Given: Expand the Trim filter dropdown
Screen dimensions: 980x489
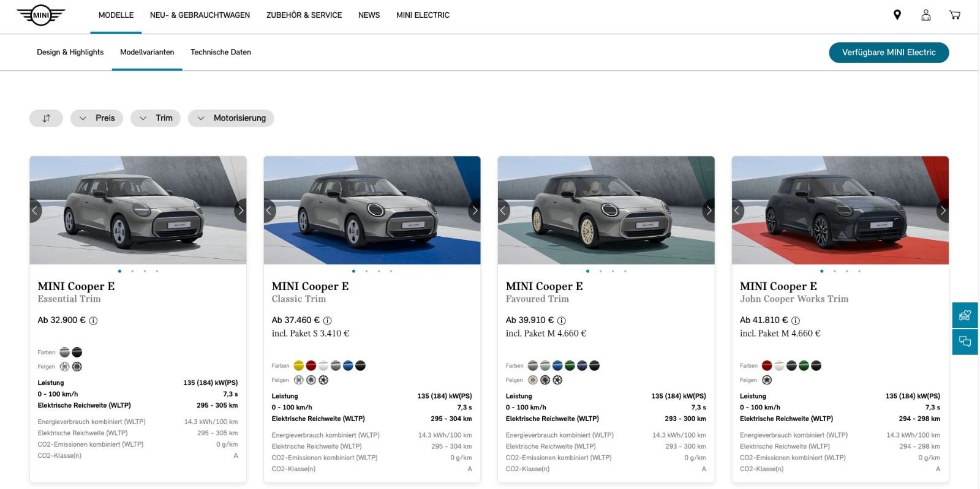Looking at the screenshot, I should click(156, 118).
